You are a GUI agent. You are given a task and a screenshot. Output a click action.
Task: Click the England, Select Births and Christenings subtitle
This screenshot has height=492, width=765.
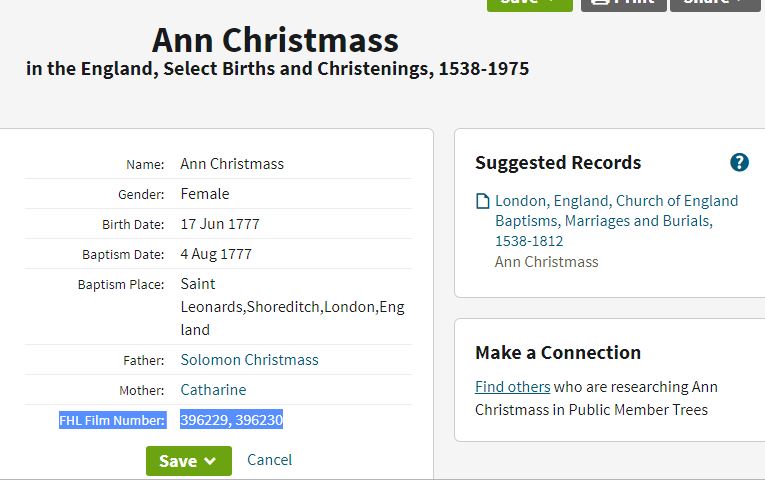pyautogui.click(x=277, y=69)
